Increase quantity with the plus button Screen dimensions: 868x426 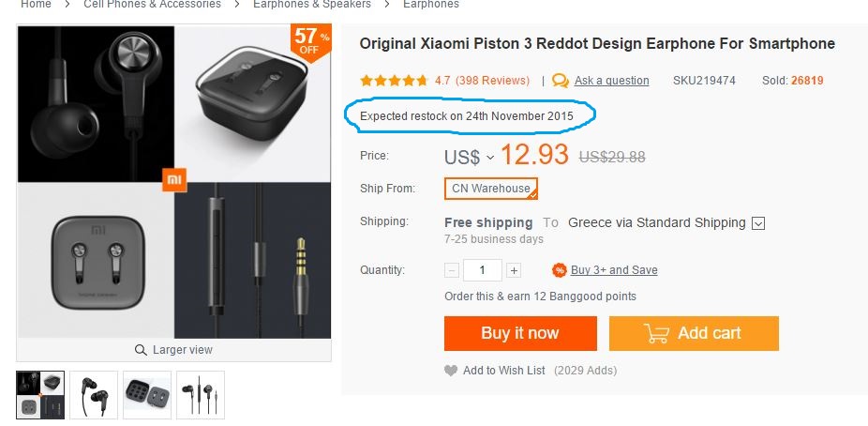pyautogui.click(x=514, y=270)
